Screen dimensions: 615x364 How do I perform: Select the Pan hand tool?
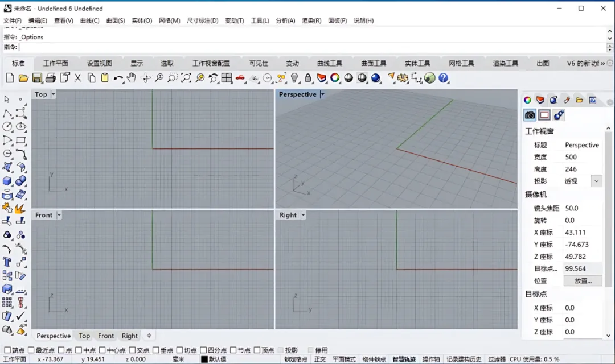coord(132,78)
